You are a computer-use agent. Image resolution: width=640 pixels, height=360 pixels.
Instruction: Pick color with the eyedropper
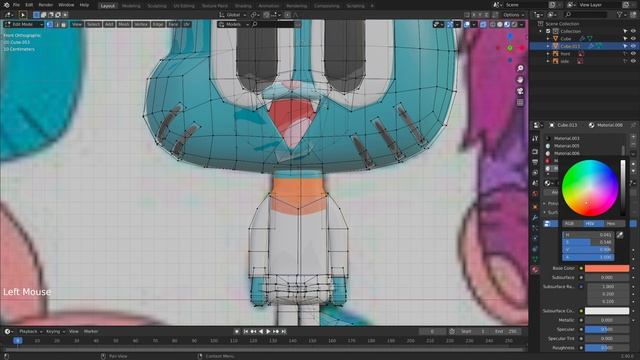click(620, 235)
